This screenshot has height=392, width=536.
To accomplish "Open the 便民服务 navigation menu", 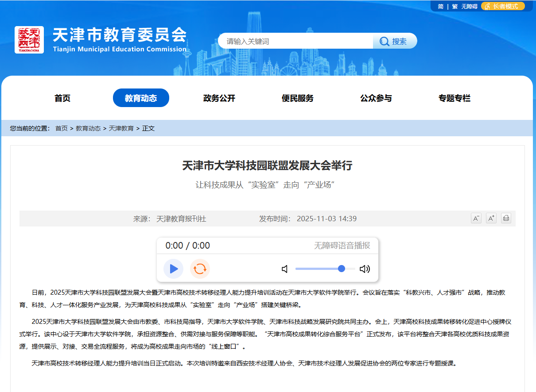I will pos(298,98).
